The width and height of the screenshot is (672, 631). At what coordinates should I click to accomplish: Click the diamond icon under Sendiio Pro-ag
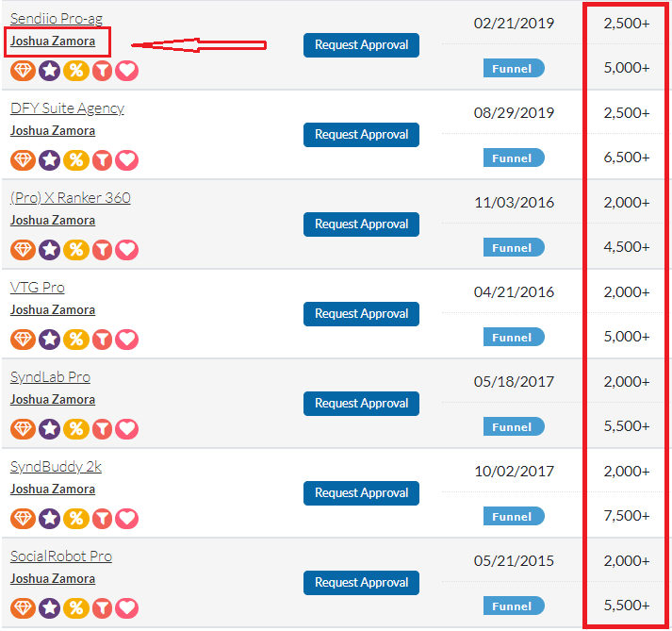pos(23,71)
